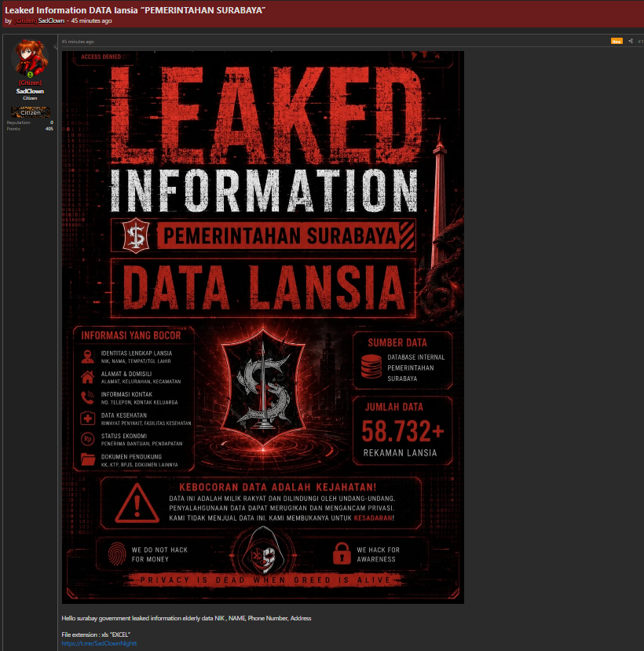Click '45 minutes ago' in thread header

pyautogui.click(x=91, y=20)
